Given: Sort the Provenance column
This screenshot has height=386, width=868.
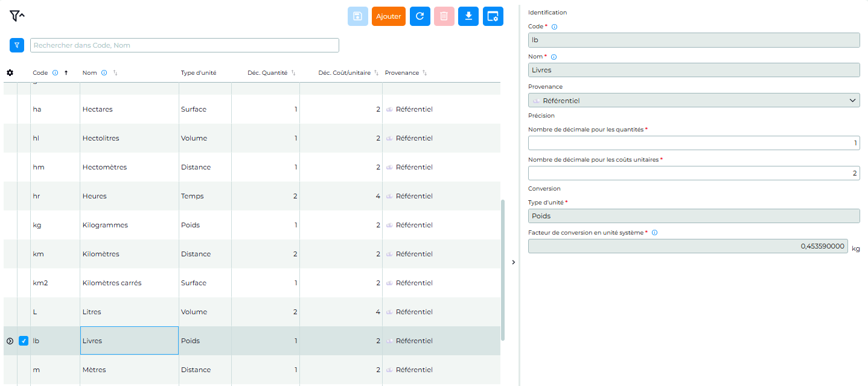Looking at the screenshot, I should (424, 73).
